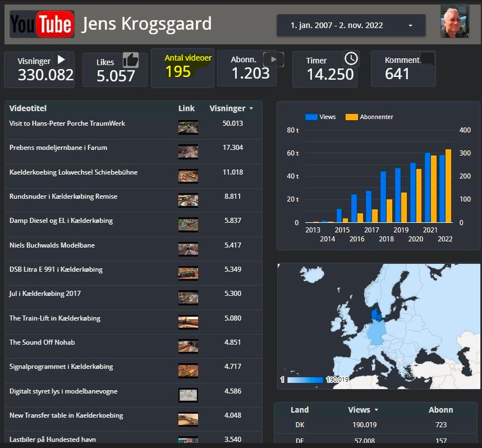482x448 pixels.
Task: Select the Abonn. 1.203 scorecard
Action: pyautogui.click(x=247, y=68)
